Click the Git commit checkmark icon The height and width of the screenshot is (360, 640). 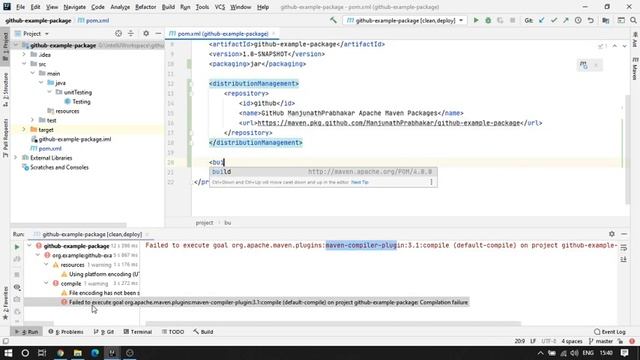[x=554, y=20]
